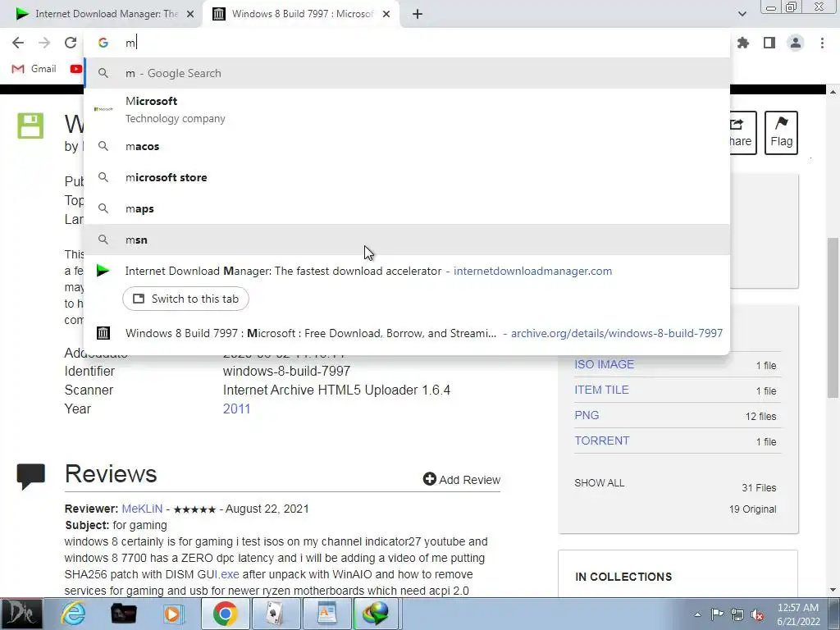The width and height of the screenshot is (840, 630).
Task: Click the new tab plus button
Action: pos(418,14)
